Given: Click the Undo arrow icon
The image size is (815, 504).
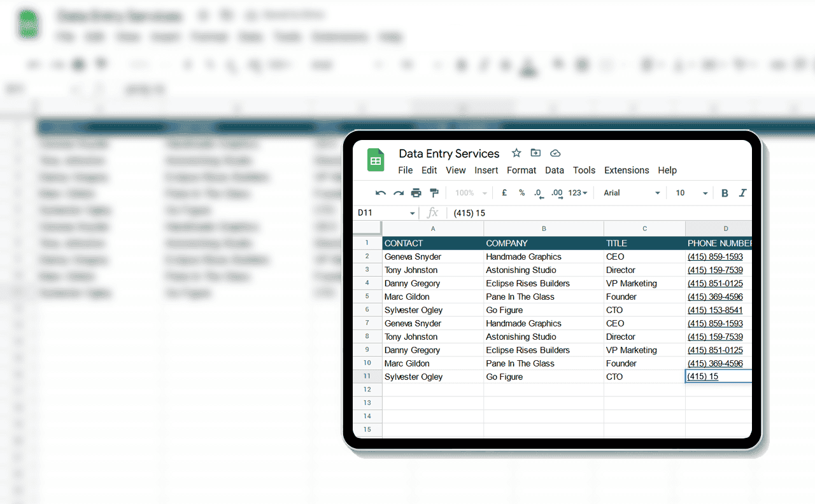Looking at the screenshot, I should [381, 193].
